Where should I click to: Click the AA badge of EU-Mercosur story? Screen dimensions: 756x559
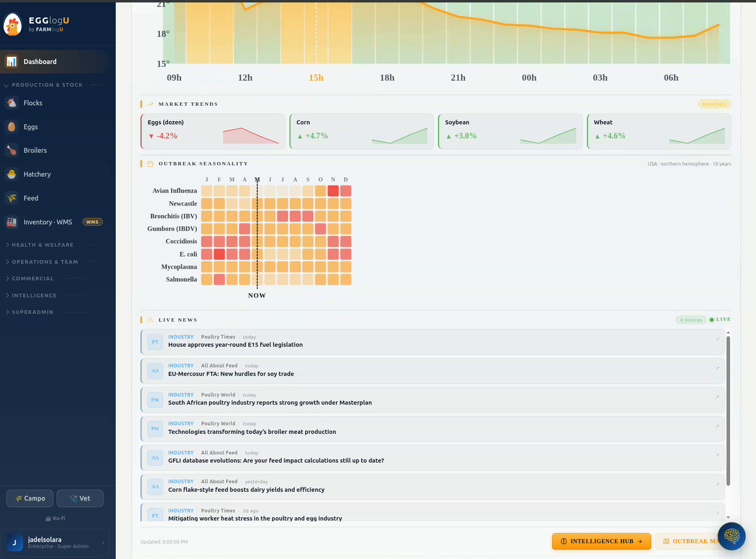click(155, 371)
